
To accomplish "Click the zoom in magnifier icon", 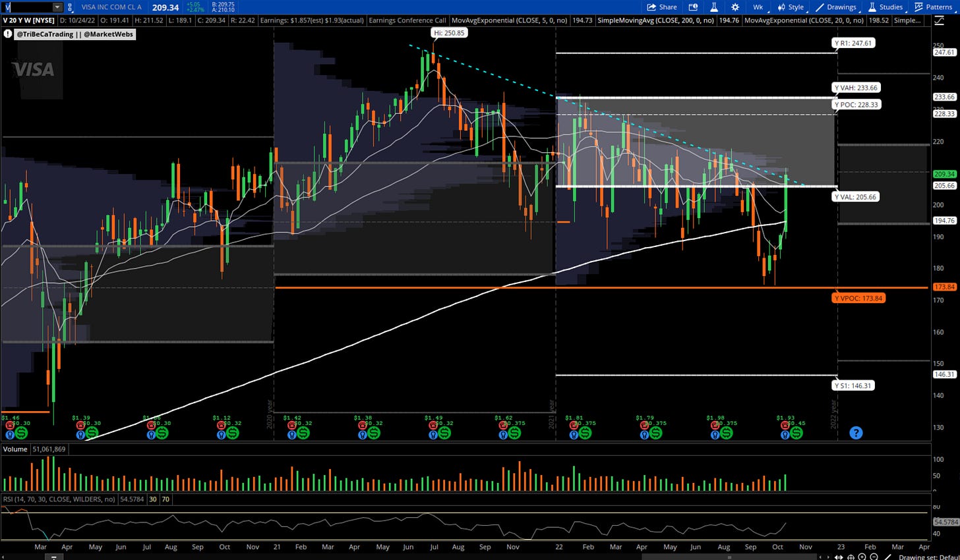I will (862, 557).
